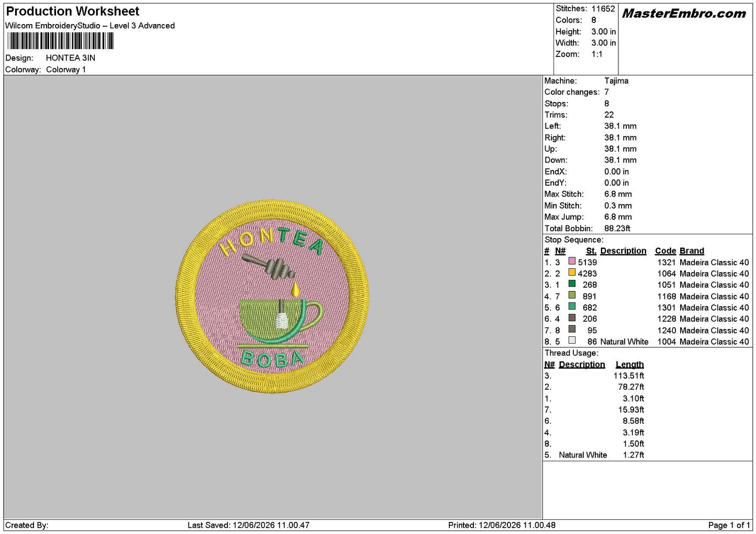Click the Page 1 of 1 indicator
The height and width of the screenshot is (534, 756).
point(729,525)
